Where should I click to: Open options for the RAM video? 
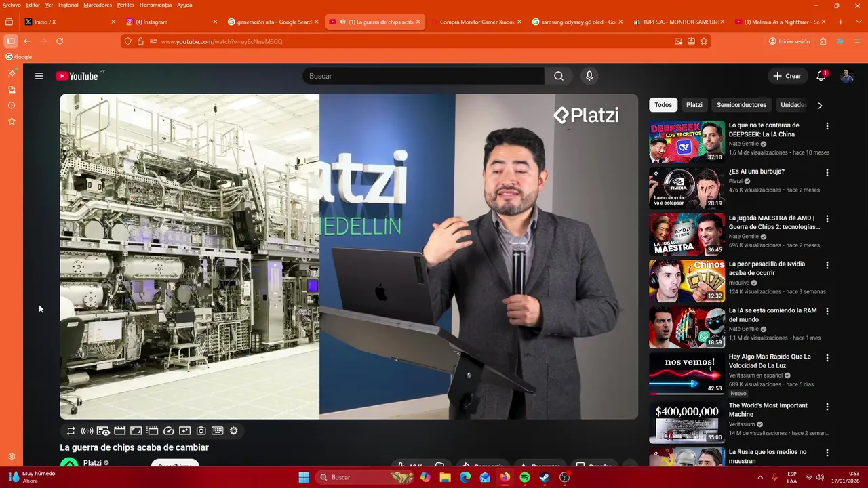coord(827,312)
